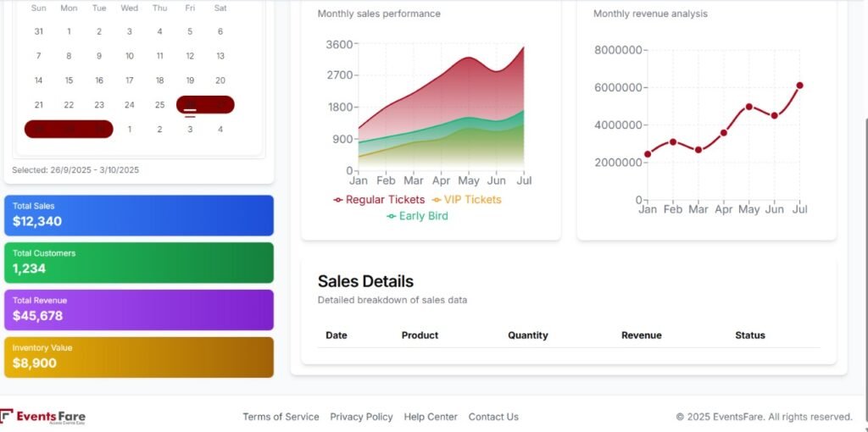Click the Total Revenue card

(x=139, y=310)
